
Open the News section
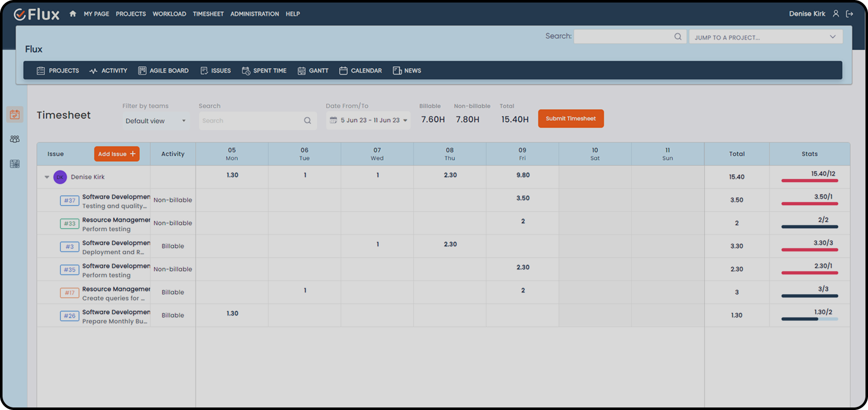(x=407, y=71)
